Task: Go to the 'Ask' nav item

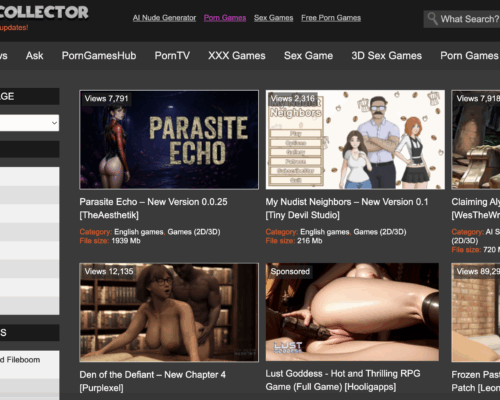Action: pyautogui.click(x=35, y=55)
